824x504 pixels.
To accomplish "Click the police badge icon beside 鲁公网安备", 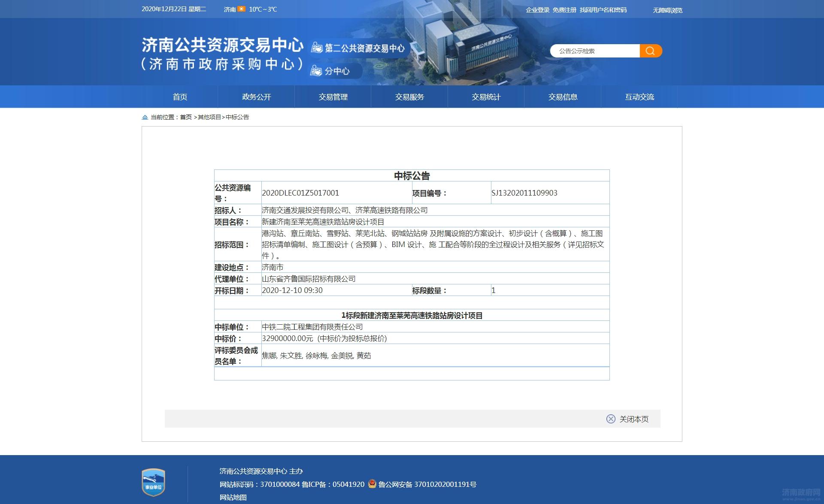I will pyautogui.click(x=372, y=484).
